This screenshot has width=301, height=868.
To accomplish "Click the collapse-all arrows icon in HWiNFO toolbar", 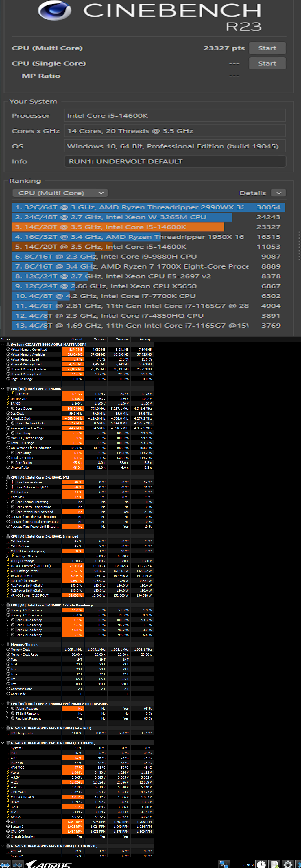I will pos(17,865).
